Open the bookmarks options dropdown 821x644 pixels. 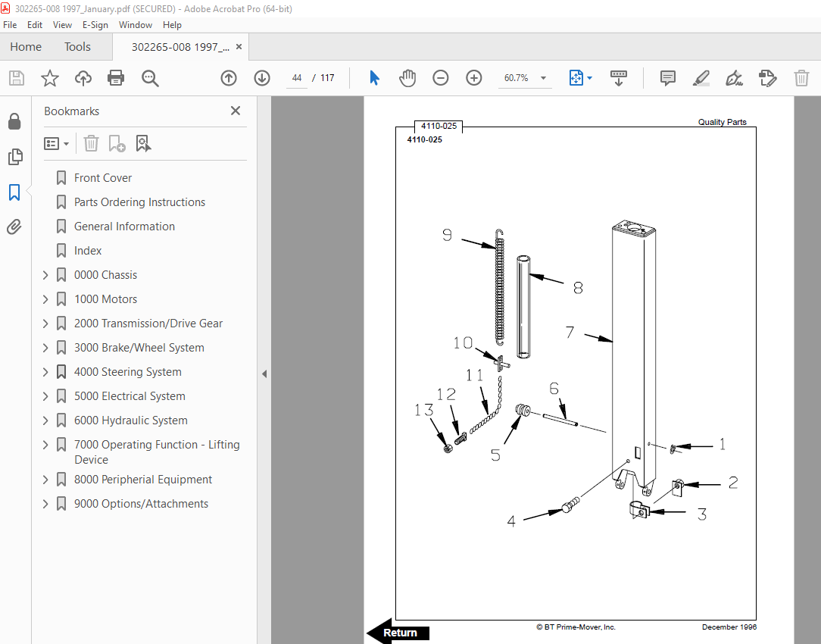click(57, 143)
